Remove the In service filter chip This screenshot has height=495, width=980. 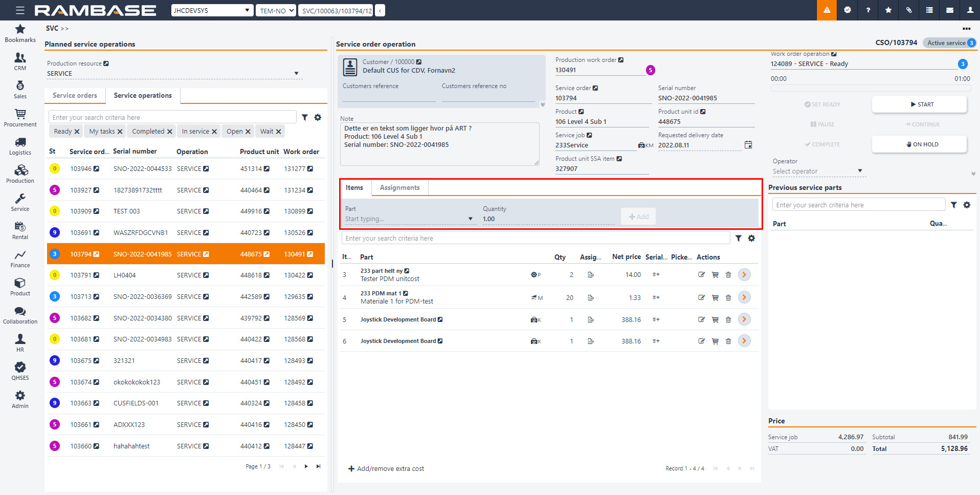coord(214,132)
